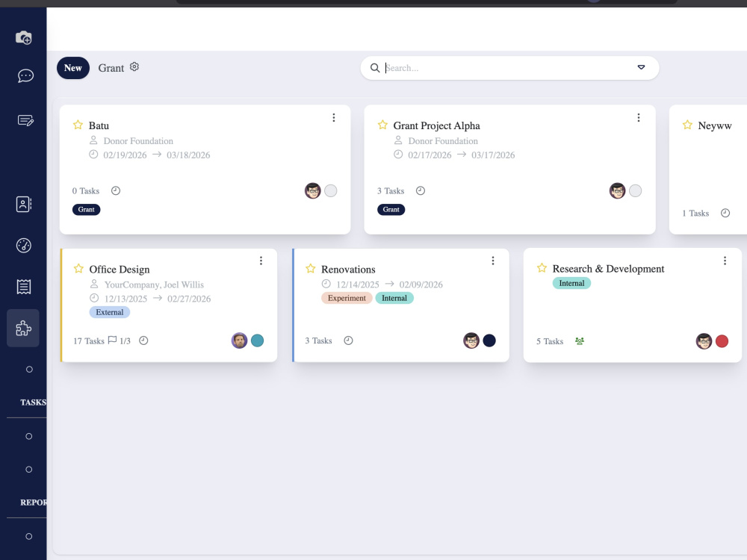Star the Neyww project
The width and height of the screenshot is (747, 560).
coord(687,125)
